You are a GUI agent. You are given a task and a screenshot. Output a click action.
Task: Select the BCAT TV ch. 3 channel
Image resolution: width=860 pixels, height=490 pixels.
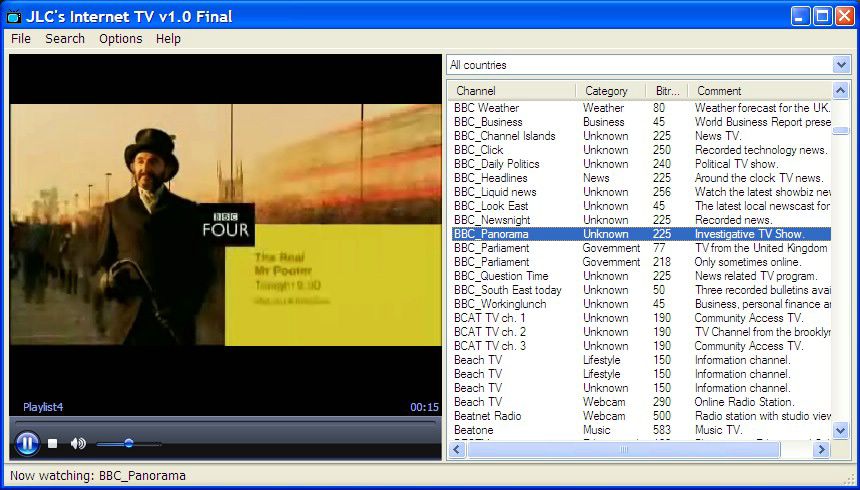click(x=641, y=346)
